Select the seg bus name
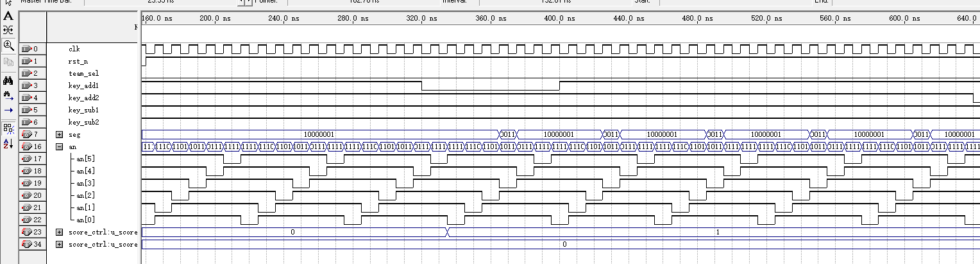Image resolution: width=980 pixels, height=264 pixels. tap(74, 134)
